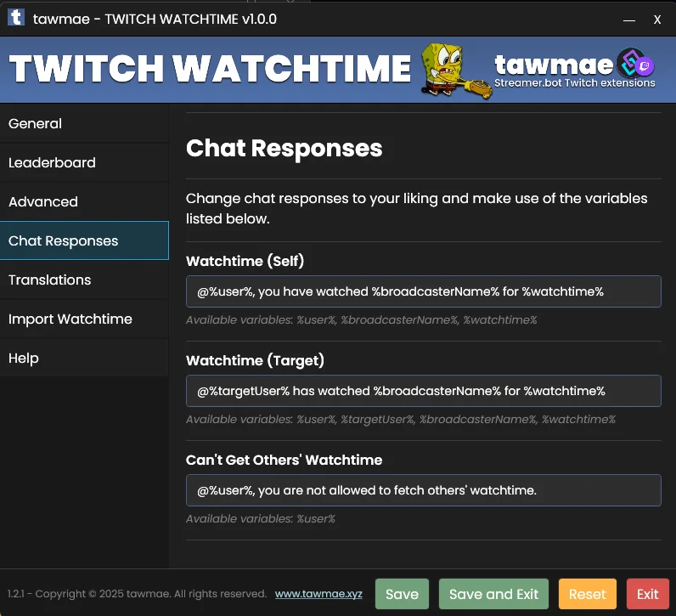Reset settings with the orange Reset button
The height and width of the screenshot is (616, 676).
point(587,594)
